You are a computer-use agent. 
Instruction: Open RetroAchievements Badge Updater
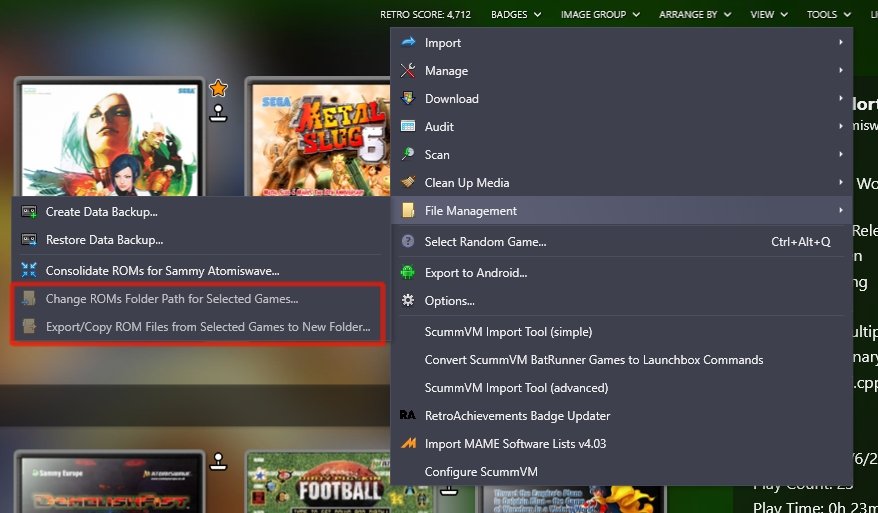622,416
